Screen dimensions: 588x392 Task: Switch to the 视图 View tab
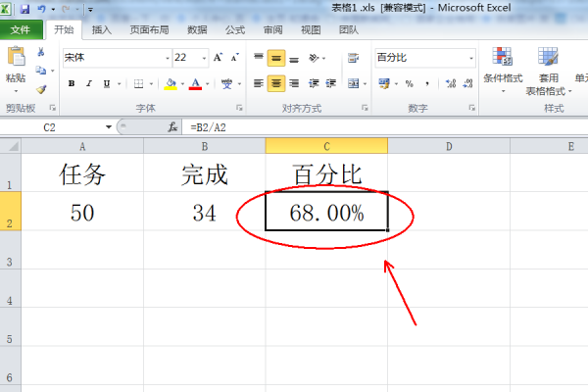[311, 30]
